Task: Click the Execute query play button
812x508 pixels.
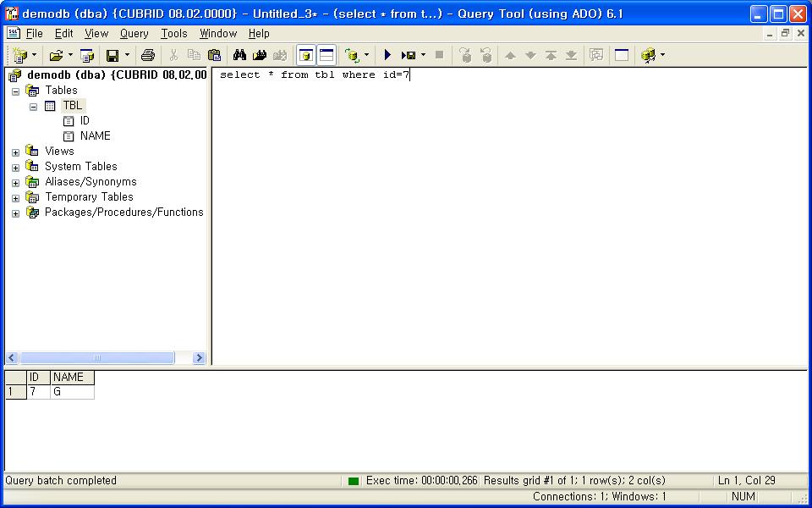Action: (387, 55)
